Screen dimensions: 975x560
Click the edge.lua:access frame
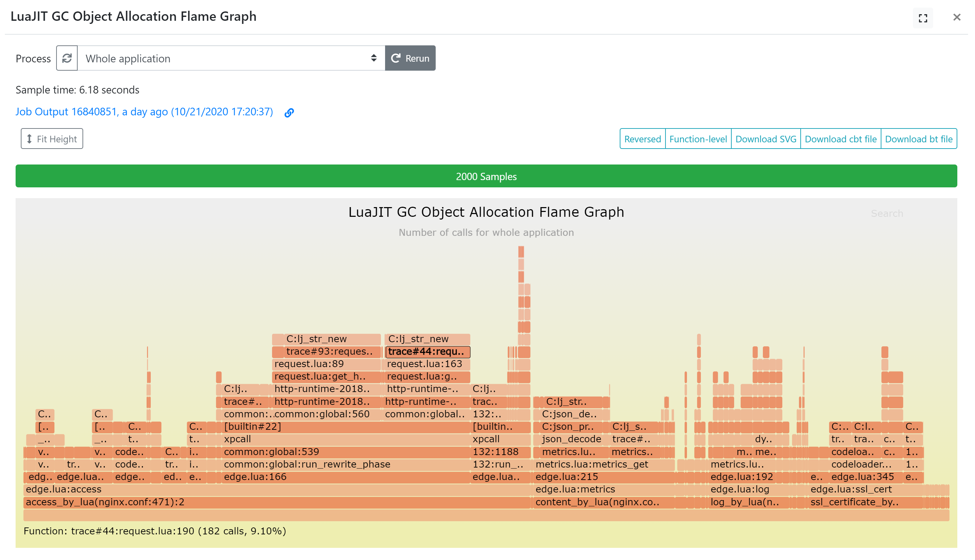(x=277, y=490)
